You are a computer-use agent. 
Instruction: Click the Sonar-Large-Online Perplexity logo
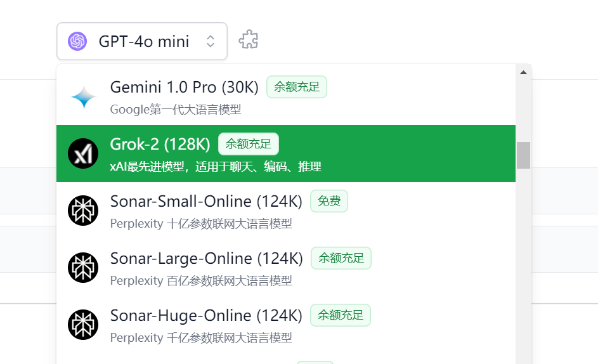tap(83, 268)
